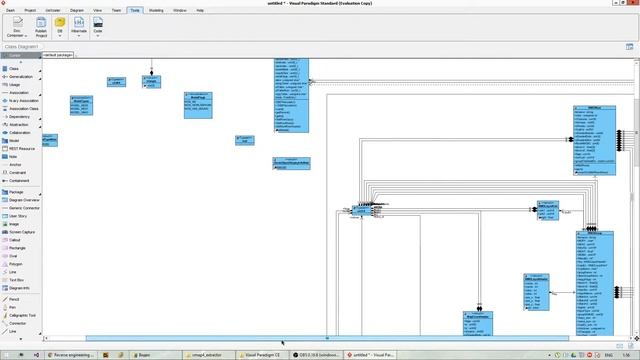Expand the Package tool variants arrow
The height and width of the screenshot is (360, 640).
tap(40, 194)
